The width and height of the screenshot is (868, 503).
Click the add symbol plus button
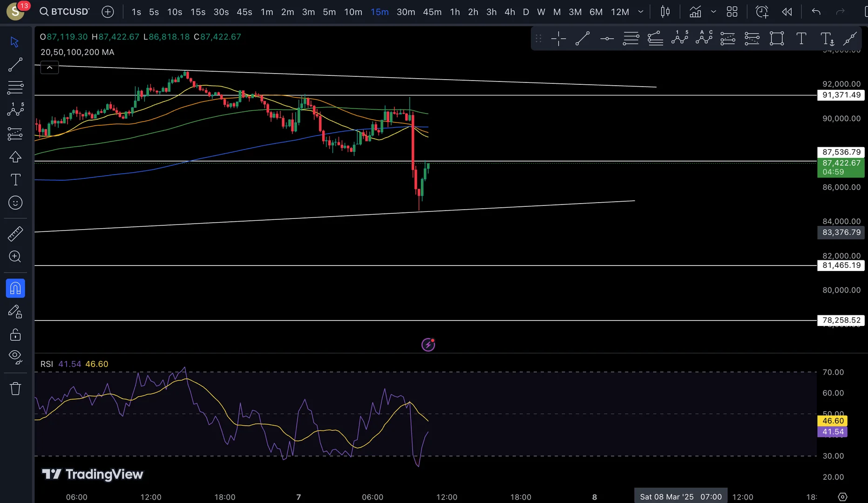(x=108, y=12)
